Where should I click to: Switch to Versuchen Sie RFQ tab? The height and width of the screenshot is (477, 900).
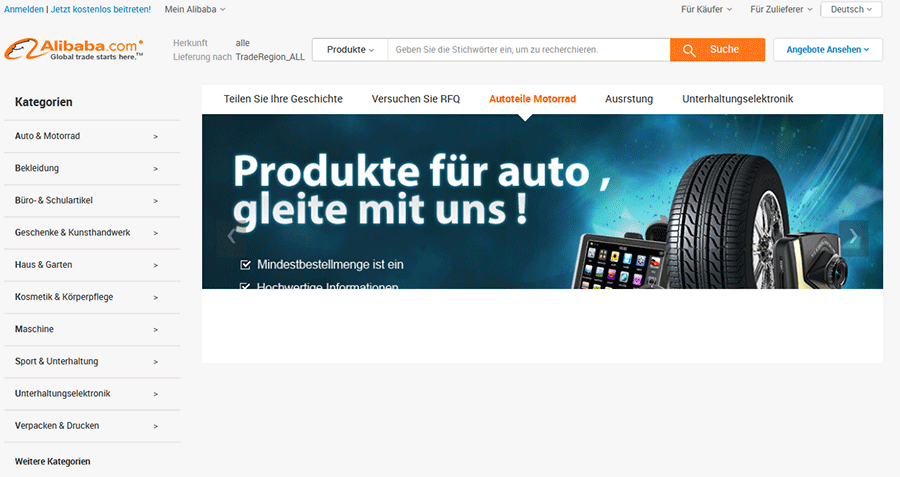click(x=416, y=99)
